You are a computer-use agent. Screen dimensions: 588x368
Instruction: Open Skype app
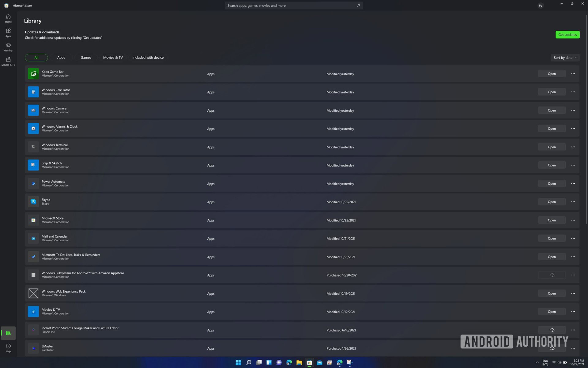pyautogui.click(x=552, y=201)
